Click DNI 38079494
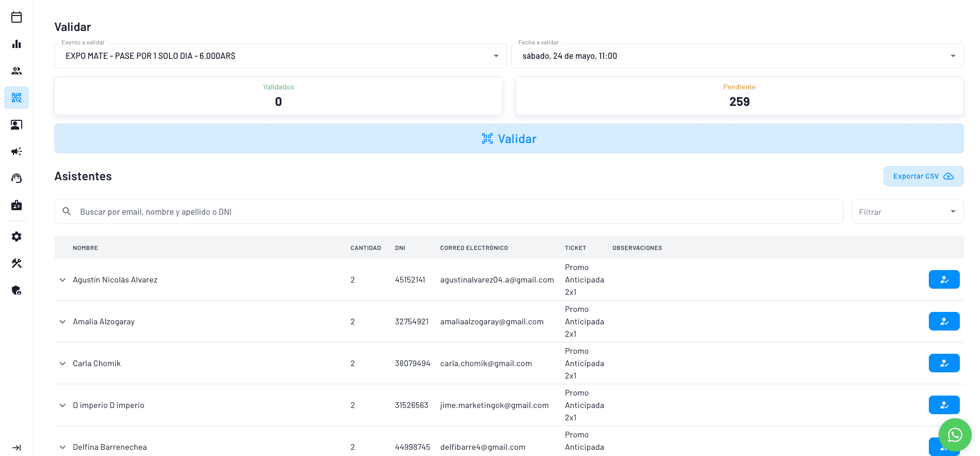The width and height of the screenshot is (980, 456). coord(412,364)
